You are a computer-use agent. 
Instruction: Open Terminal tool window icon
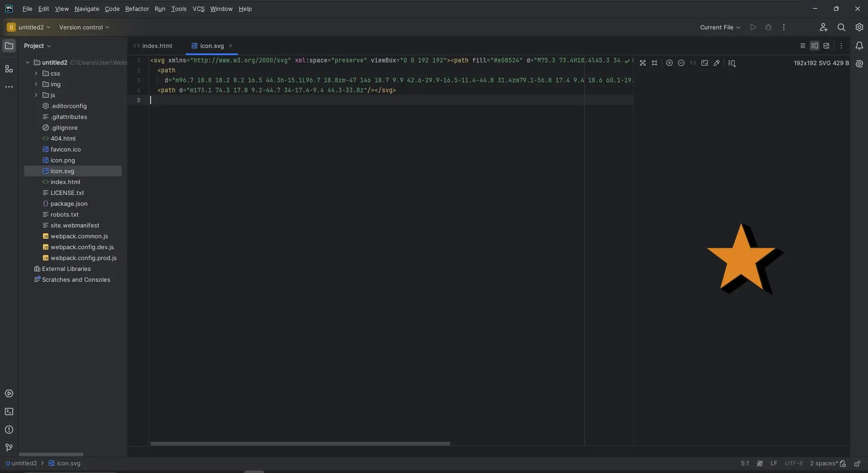9,412
